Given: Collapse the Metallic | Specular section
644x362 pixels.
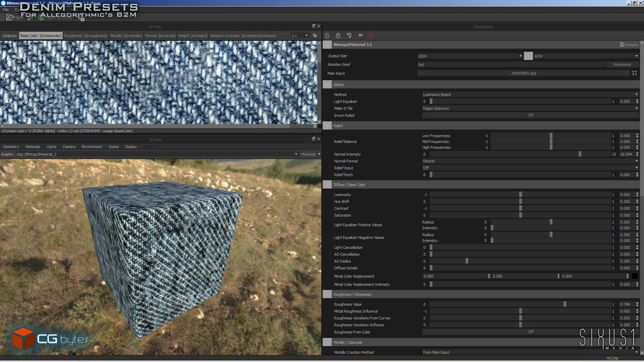Looking at the screenshot, I should coord(327,342).
